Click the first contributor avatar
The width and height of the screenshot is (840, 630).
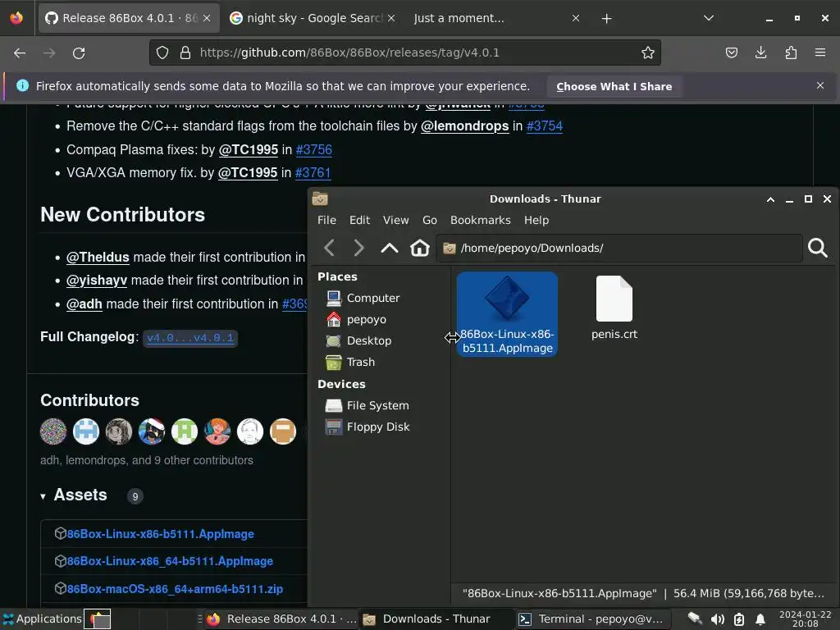(53, 431)
